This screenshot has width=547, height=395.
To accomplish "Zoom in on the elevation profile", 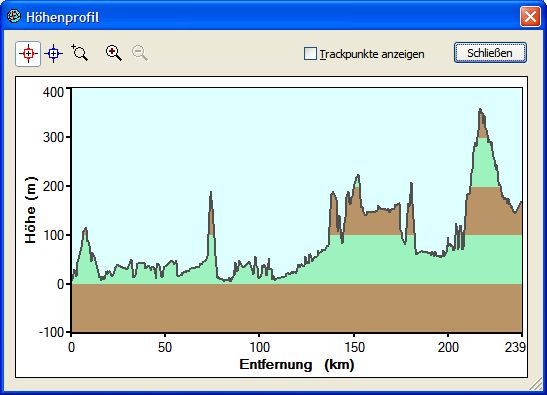I will click(113, 53).
